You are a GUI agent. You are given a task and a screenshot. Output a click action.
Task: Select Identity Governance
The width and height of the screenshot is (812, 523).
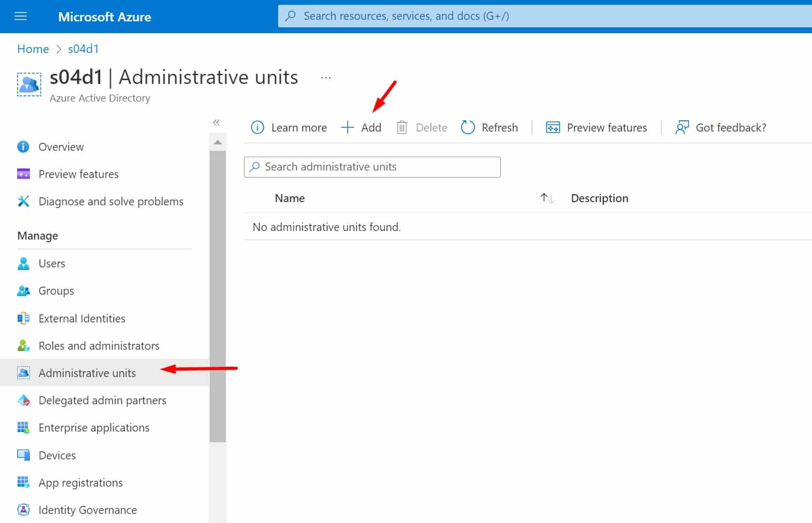tap(87, 510)
